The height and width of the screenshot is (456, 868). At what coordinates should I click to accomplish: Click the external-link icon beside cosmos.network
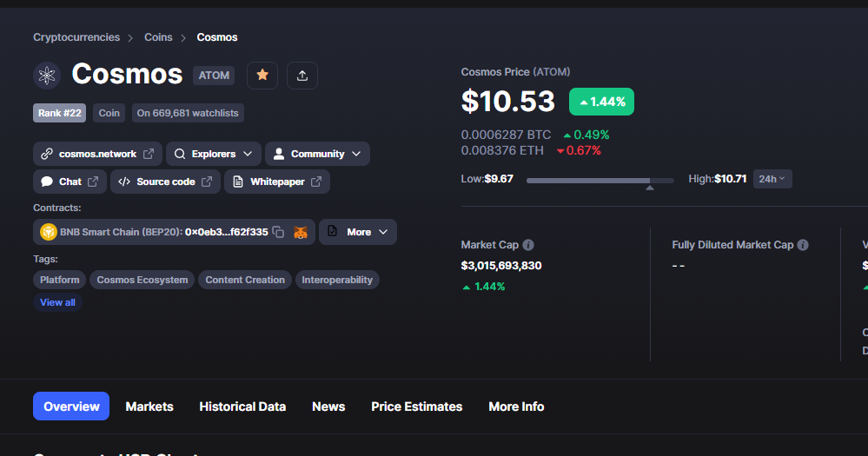[149, 154]
